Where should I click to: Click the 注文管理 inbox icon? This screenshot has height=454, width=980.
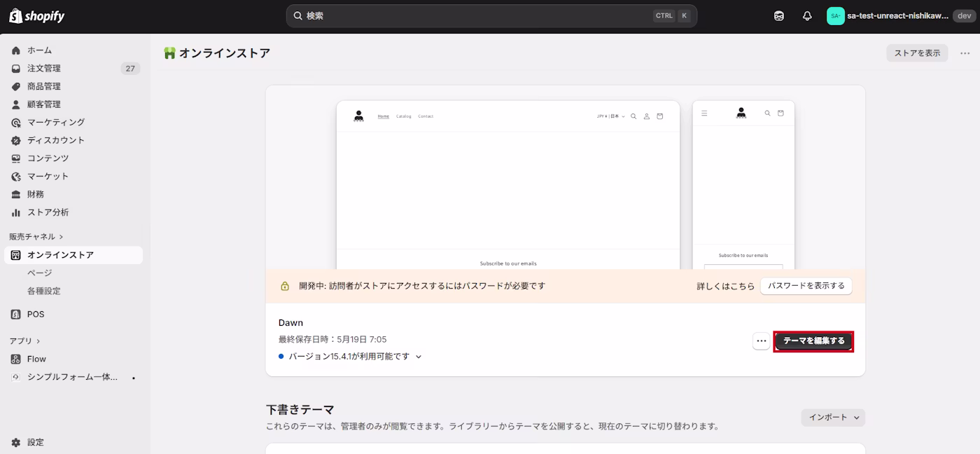16,69
